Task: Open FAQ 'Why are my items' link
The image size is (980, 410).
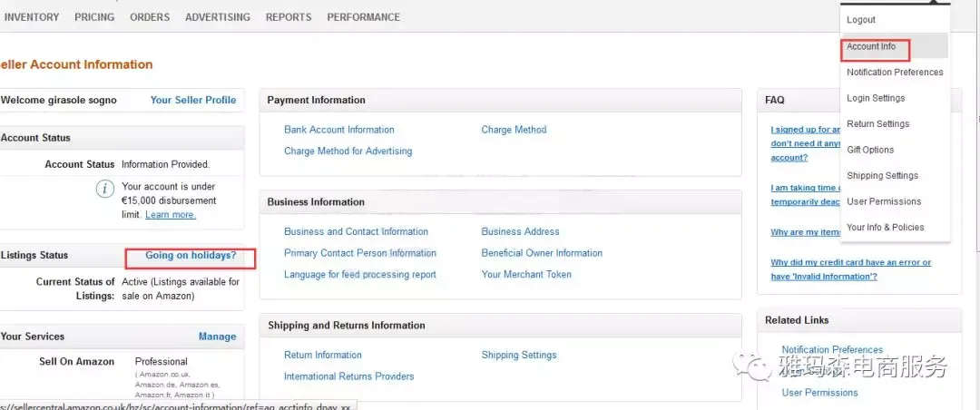Action: click(806, 232)
